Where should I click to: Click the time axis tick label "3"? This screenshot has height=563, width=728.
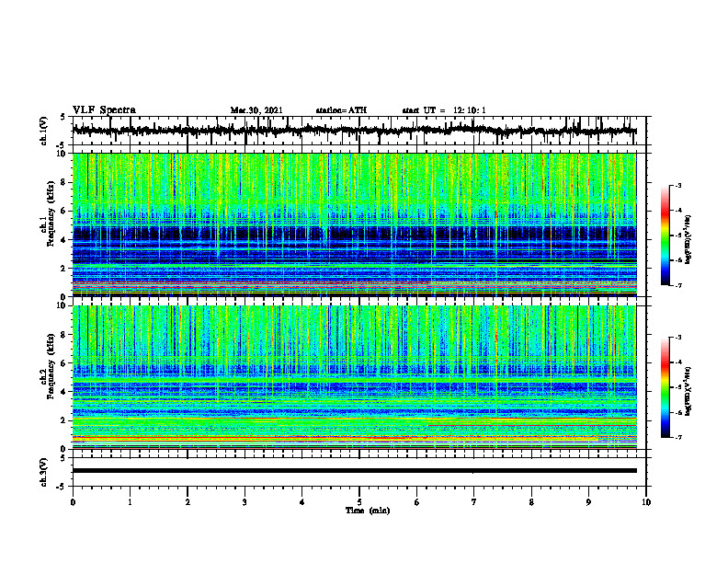pyautogui.click(x=245, y=502)
